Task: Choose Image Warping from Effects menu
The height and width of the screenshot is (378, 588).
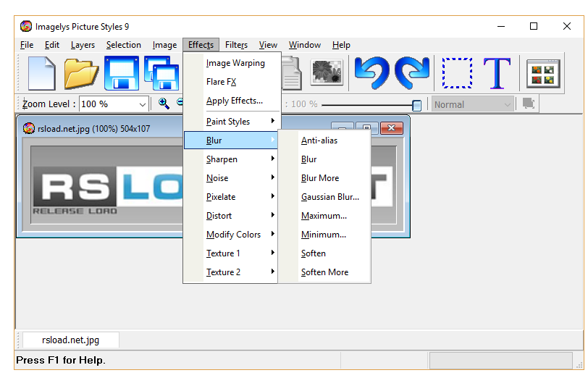Action: click(x=232, y=63)
